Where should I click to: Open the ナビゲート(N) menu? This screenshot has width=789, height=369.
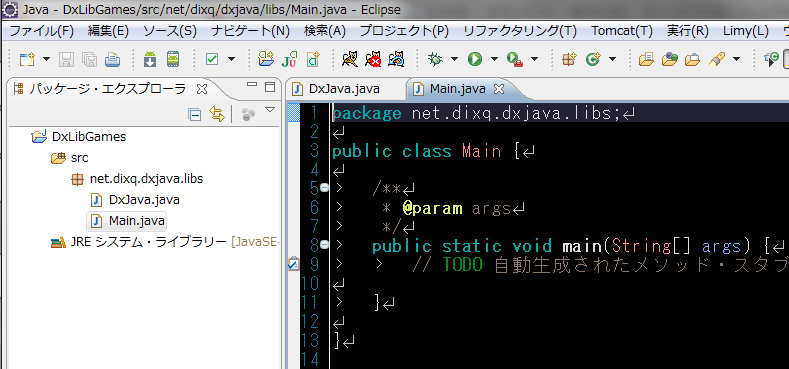251,31
